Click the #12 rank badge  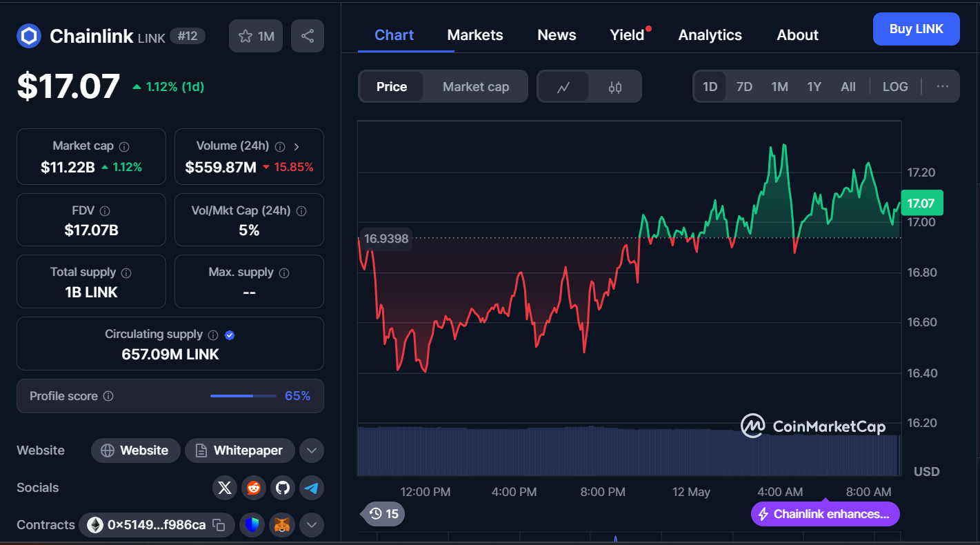(x=188, y=36)
